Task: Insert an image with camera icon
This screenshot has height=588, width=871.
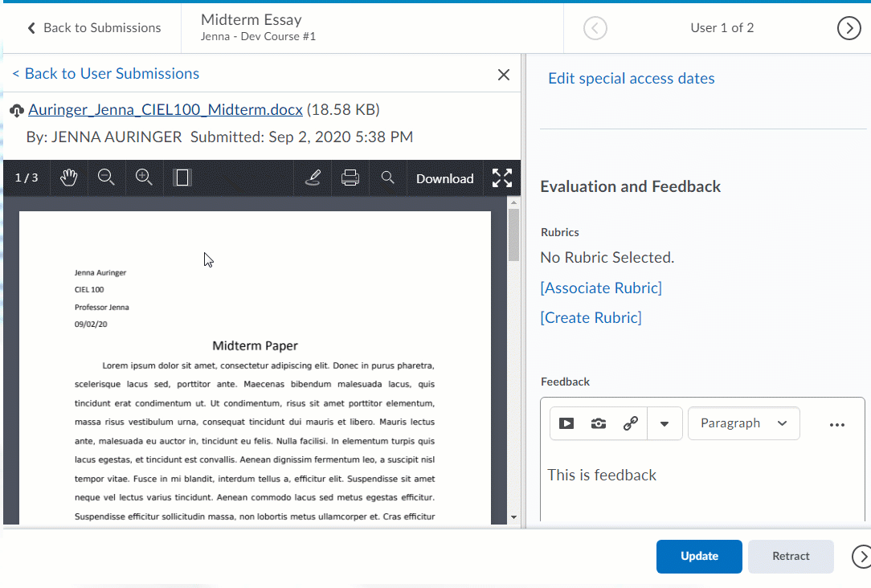Action: click(599, 423)
